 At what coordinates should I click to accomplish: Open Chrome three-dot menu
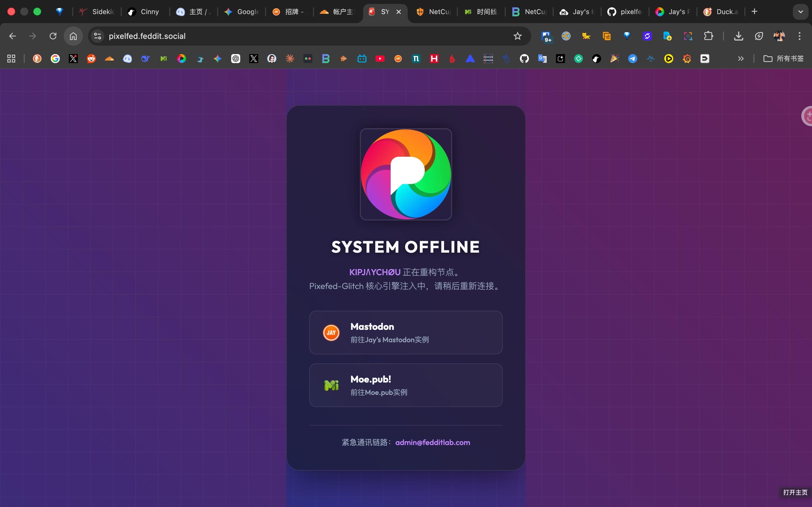(x=800, y=36)
